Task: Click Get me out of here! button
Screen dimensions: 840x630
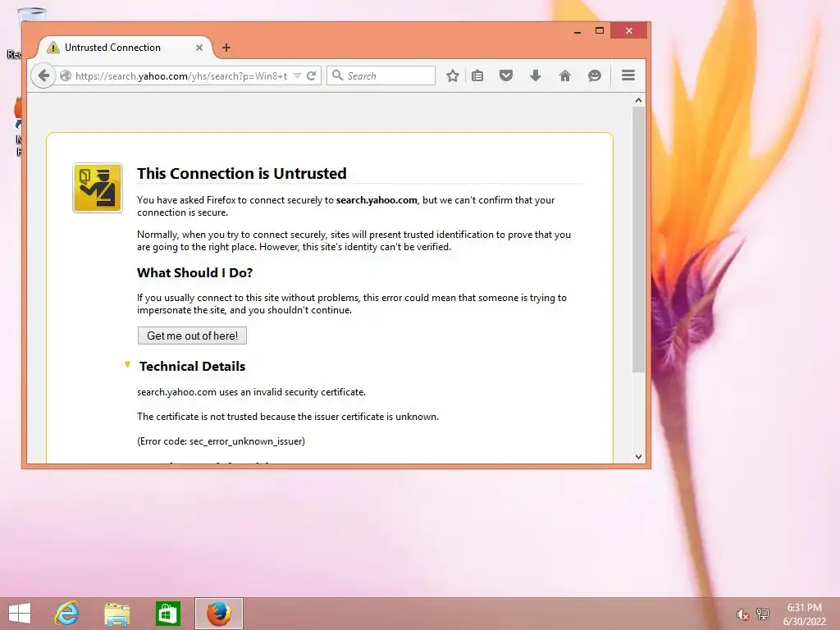Action: [192, 336]
